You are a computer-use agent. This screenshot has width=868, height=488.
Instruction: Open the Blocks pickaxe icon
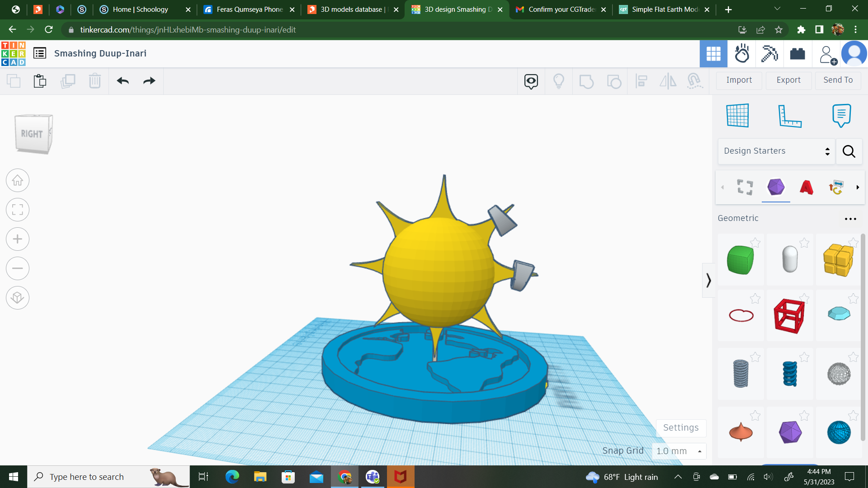click(x=769, y=54)
